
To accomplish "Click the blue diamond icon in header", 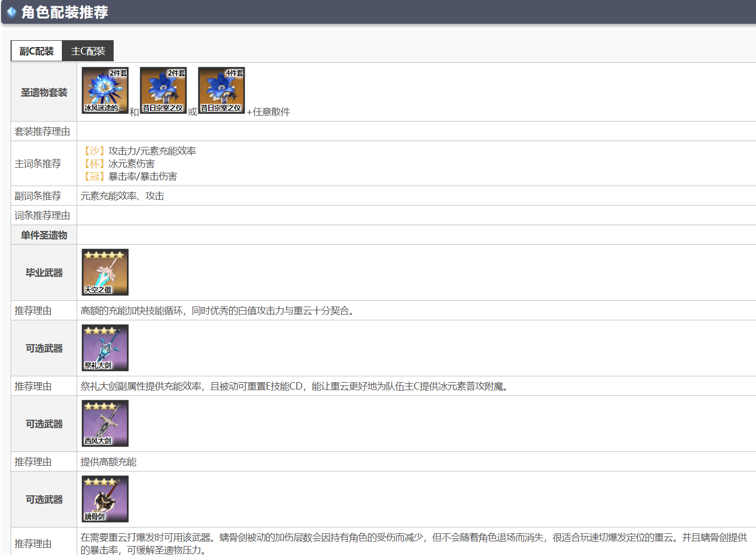I will point(12,12).
